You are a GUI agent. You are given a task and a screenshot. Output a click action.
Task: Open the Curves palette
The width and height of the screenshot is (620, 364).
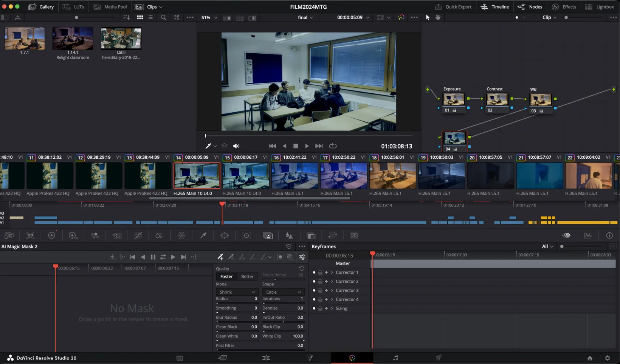[x=138, y=235]
